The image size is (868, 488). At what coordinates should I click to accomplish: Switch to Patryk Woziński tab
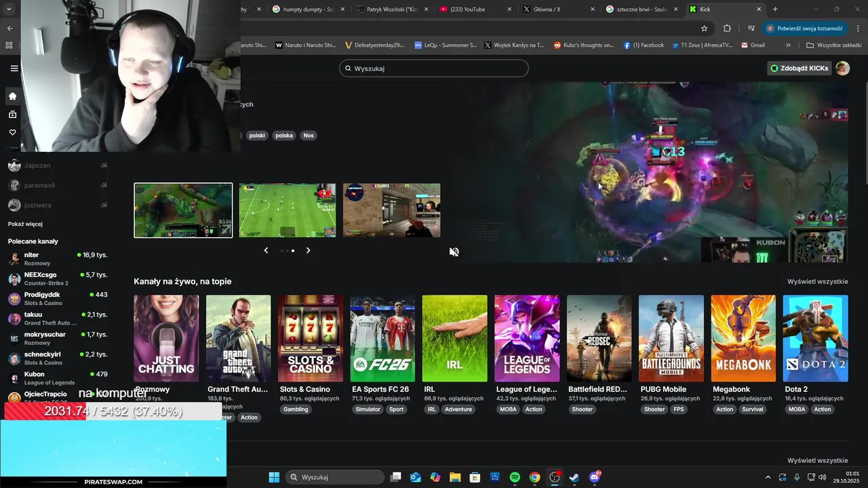click(392, 9)
